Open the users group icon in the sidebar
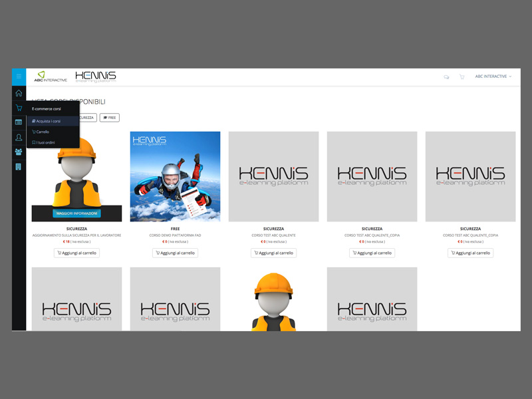The height and width of the screenshot is (399, 532). [x=19, y=152]
